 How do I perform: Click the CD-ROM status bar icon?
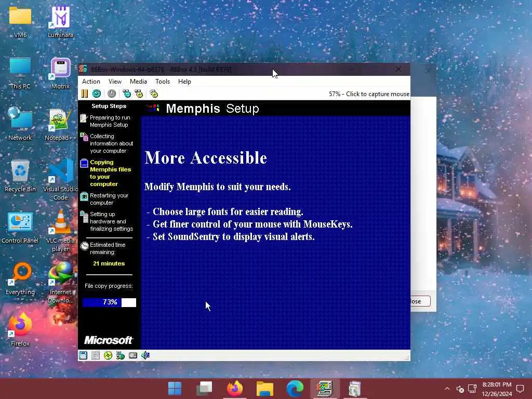pyautogui.click(x=108, y=355)
